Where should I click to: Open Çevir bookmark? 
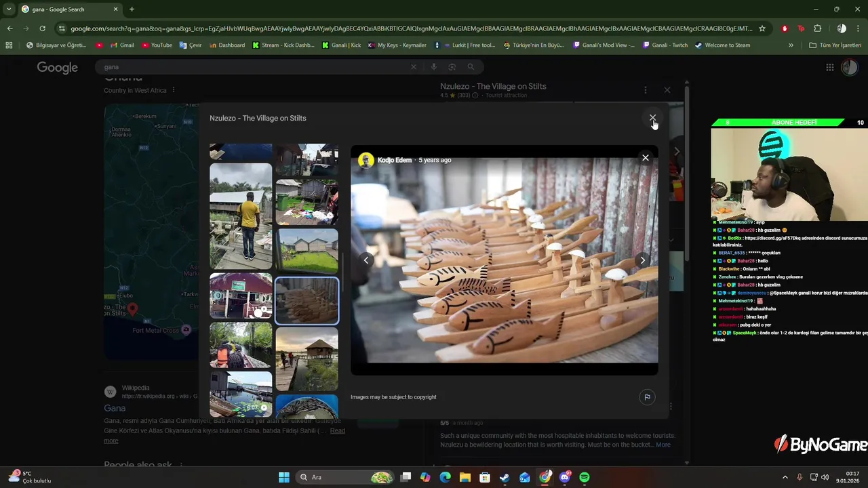point(191,45)
